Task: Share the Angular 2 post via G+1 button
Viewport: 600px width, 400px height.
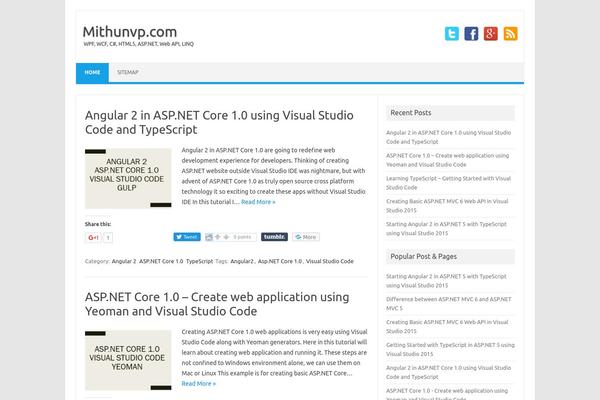Action: 93,238
